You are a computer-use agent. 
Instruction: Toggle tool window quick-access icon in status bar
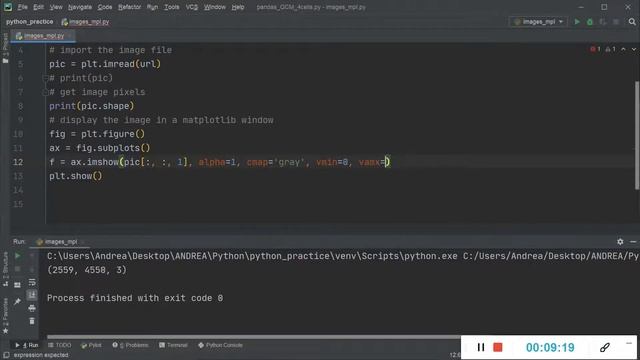tap(6, 355)
